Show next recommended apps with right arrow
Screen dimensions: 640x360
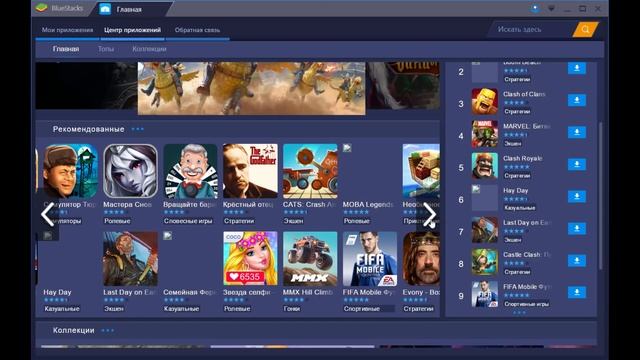[x=429, y=214]
